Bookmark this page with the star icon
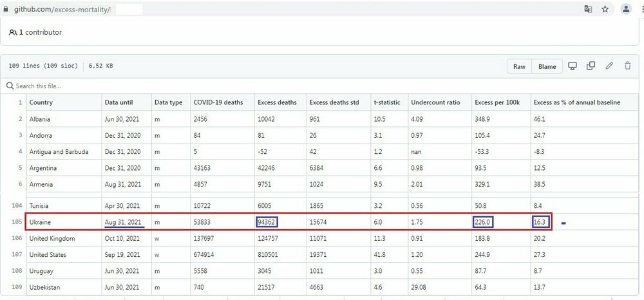This screenshot has width=644, height=300. click(605, 9)
